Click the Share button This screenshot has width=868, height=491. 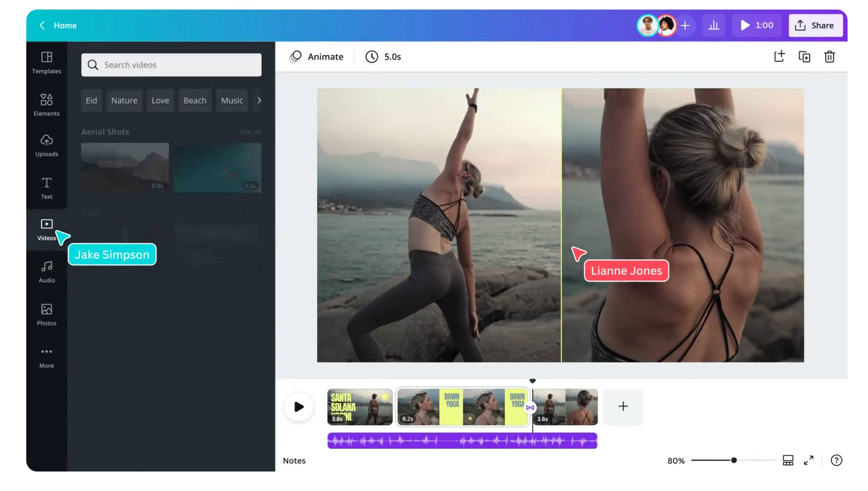coord(815,25)
